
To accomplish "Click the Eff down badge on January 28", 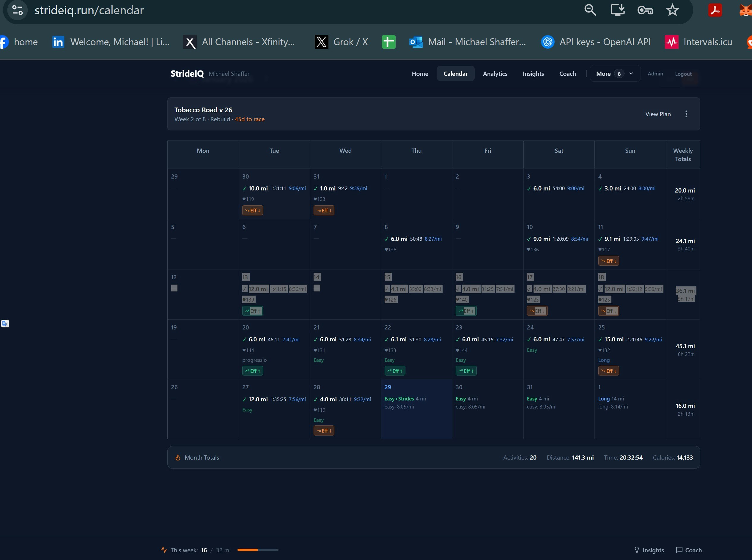I will pos(324,430).
